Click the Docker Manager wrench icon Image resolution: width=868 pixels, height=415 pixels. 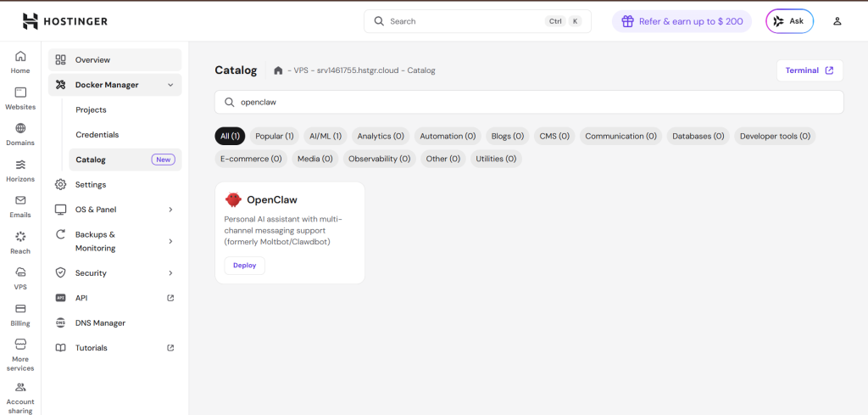pyautogui.click(x=61, y=85)
